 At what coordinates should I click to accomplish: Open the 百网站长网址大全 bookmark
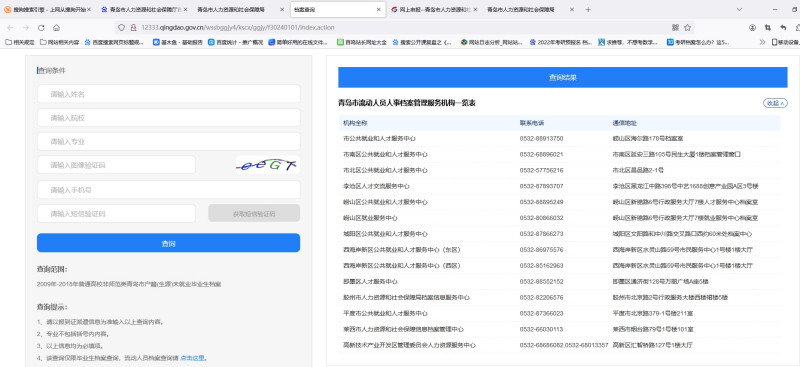tap(362, 42)
